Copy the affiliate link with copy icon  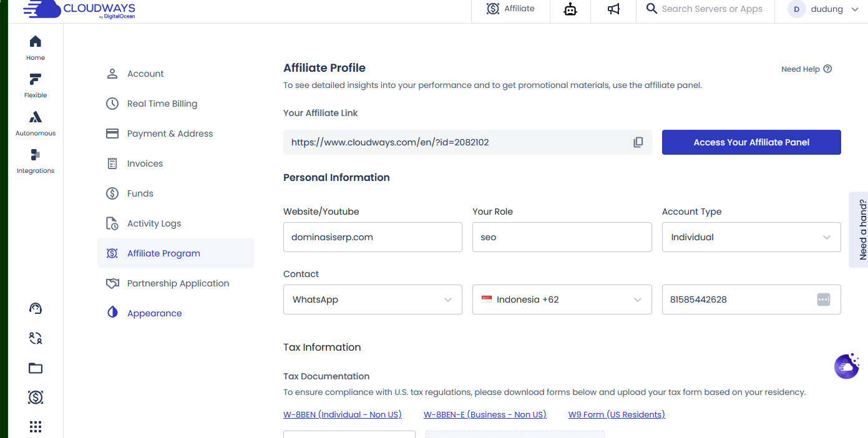pos(638,142)
